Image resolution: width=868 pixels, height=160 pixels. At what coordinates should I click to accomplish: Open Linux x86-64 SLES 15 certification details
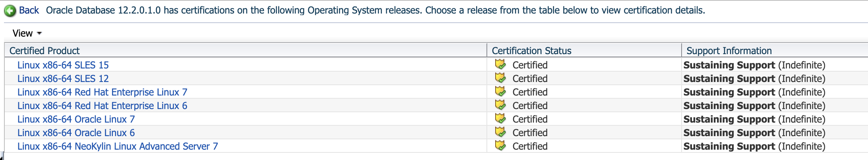63,65
